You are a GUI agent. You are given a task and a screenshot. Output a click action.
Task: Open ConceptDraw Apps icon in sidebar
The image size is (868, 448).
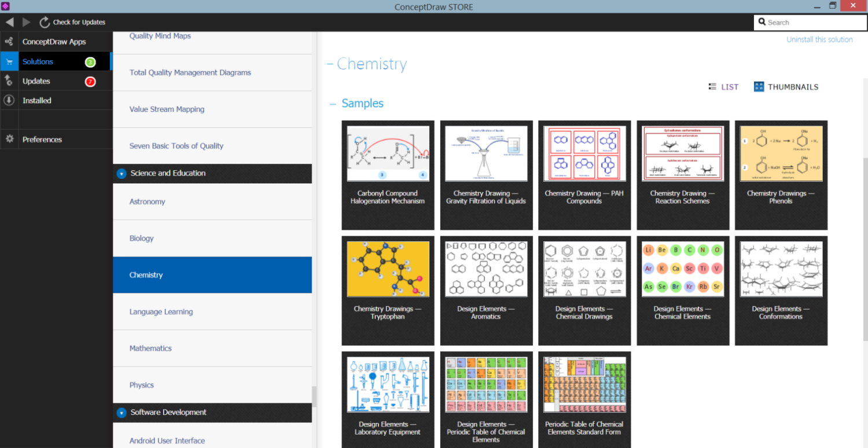tap(9, 42)
